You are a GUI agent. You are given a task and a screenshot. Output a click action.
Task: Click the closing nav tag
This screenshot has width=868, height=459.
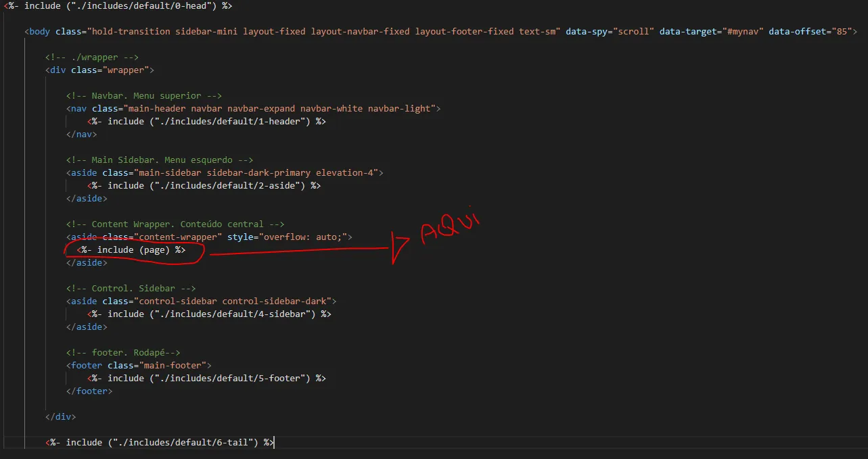coord(81,135)
